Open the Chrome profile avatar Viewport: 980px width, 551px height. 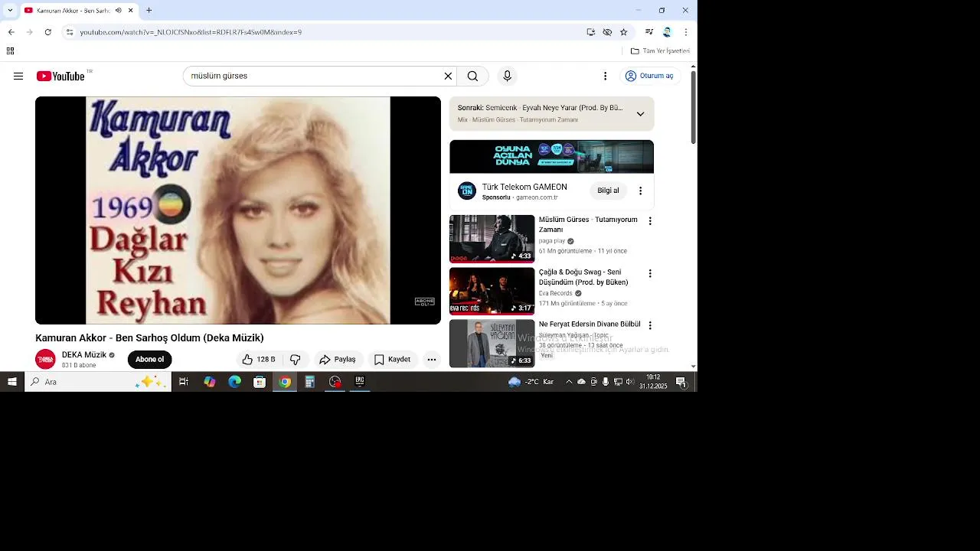coord(667,32)
